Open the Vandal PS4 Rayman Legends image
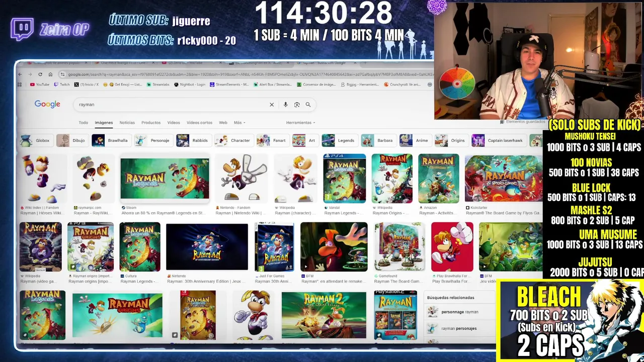This screenshot has height=362, width=644. 344,178
